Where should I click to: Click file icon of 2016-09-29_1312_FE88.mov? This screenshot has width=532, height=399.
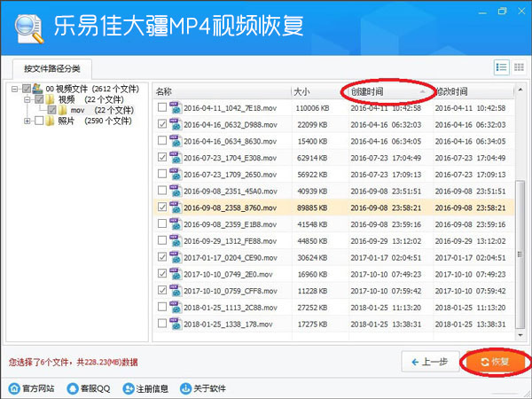coord(176,240)
